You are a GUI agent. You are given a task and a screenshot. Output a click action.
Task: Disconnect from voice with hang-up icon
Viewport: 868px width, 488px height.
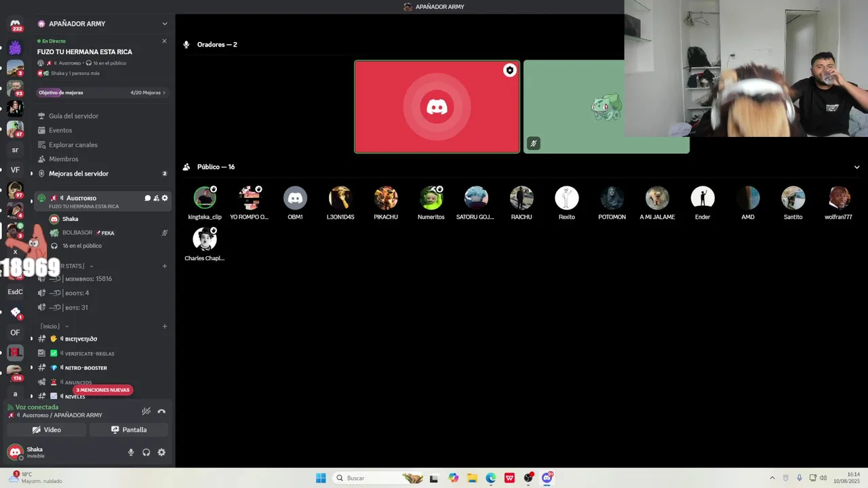(161, 411)
